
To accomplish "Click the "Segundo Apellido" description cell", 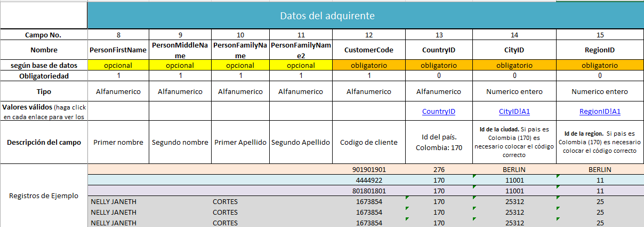I will (301, 143).
